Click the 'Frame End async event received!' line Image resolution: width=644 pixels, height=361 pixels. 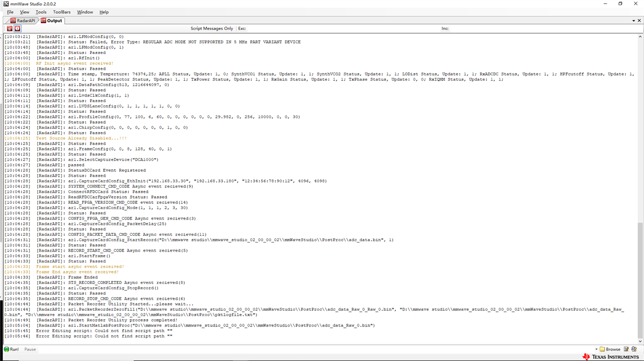(77, 272)
